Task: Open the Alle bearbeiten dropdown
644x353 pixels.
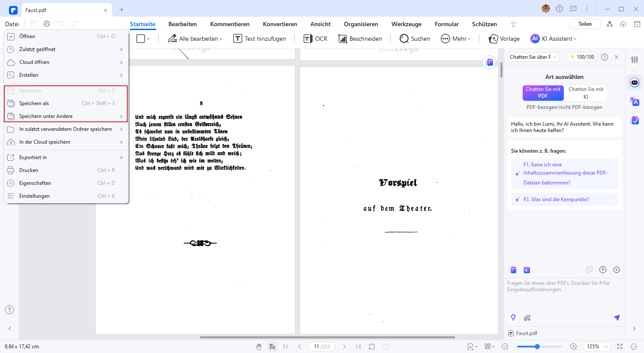Action: [x=195, y=39]
